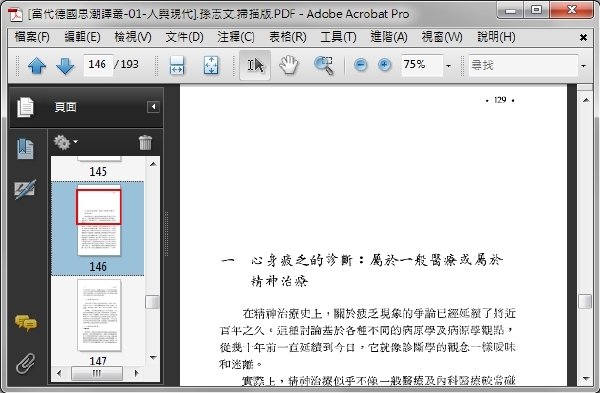Select page 147 thumbnail
The width and height of the screenshot is (600, 393).
(99, 315)
